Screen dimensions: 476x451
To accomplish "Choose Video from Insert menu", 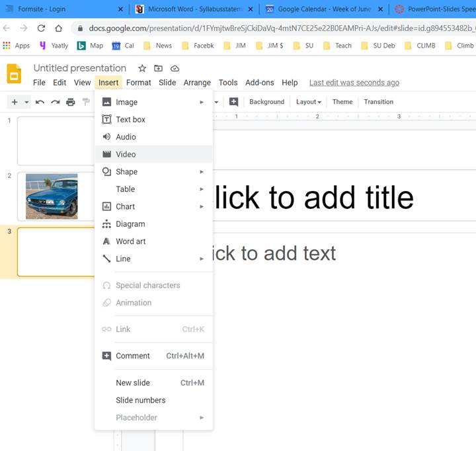I will point(126,154).
